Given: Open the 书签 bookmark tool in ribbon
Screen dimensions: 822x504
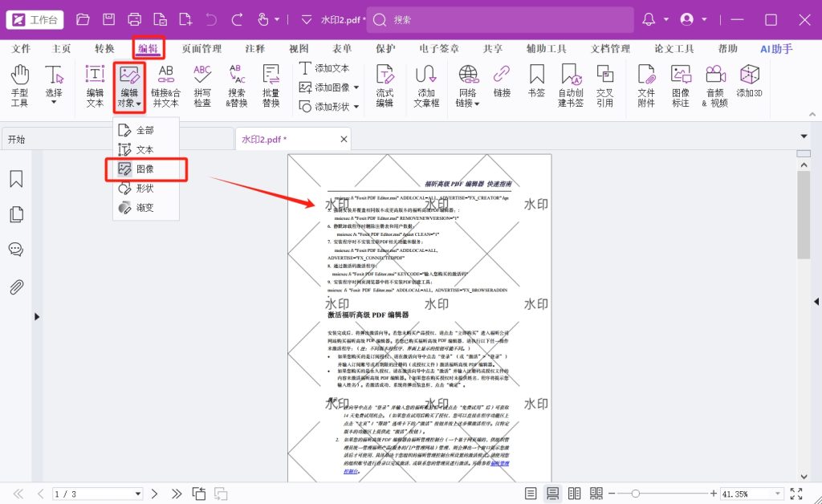Looking at the screenshot, I should pyautogui.click(x=536, y=85).
